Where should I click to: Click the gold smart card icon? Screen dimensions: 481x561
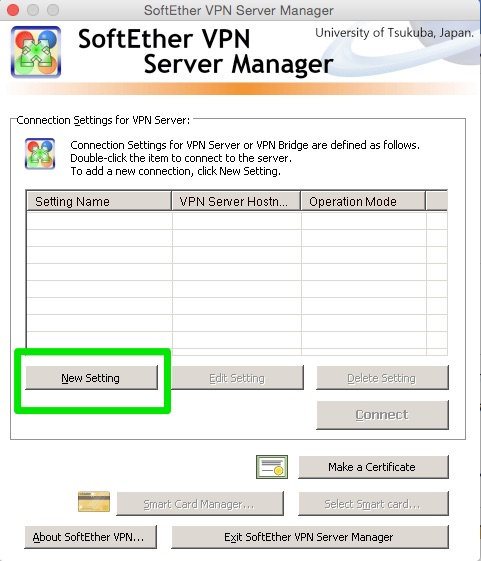94,502
